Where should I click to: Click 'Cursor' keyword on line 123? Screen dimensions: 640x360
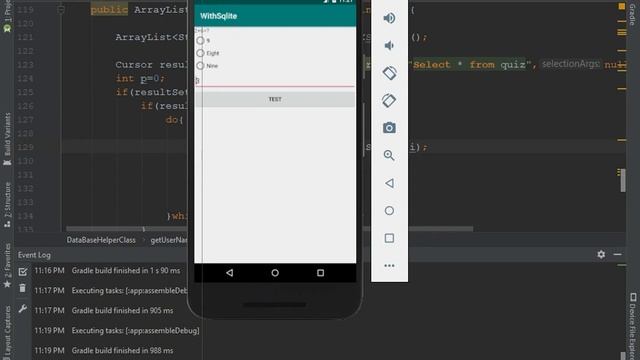pos(134,64)
